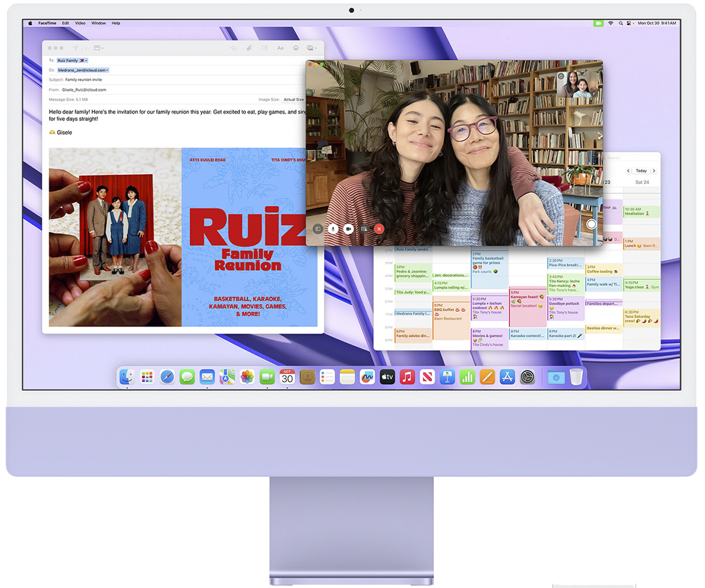Open Pages from the Dock
This screenshot has height=588, width=705.
(x=487, y=377)
